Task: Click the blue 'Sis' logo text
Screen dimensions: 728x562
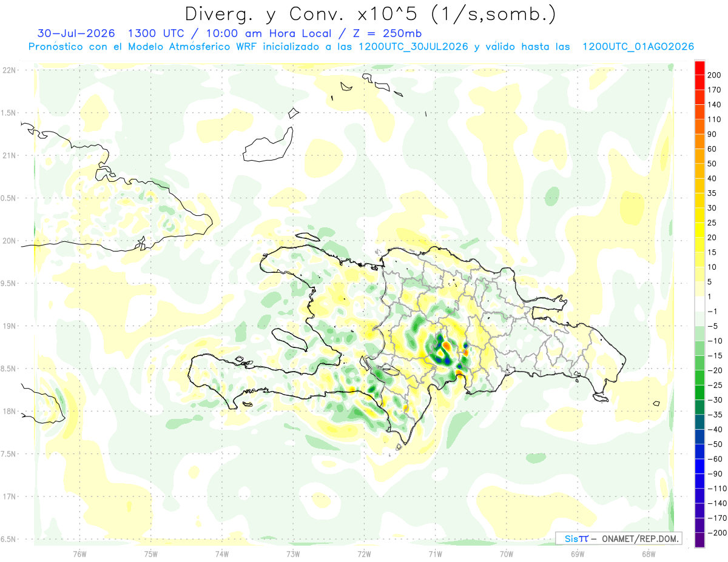Action: [572, 538]
